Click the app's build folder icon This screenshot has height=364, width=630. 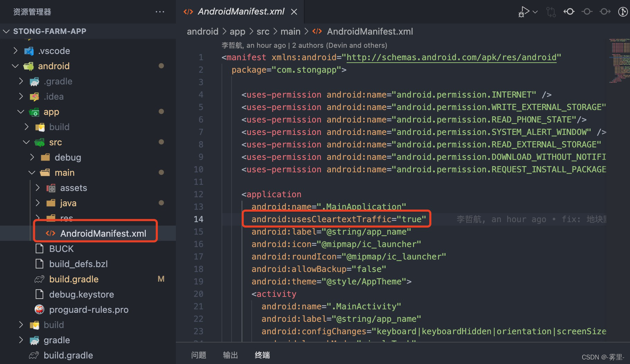[40, 127]
